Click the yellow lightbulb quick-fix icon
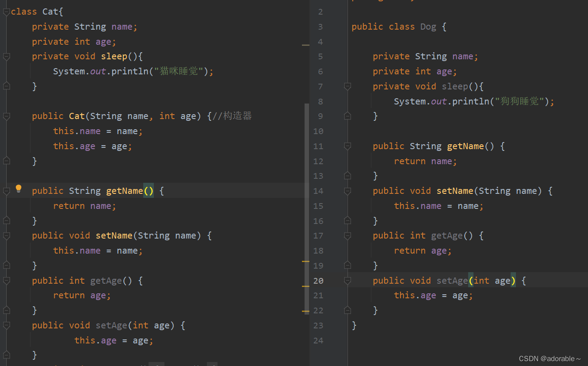Viewport: 588px width, 366px height. (x=19, y=189)
